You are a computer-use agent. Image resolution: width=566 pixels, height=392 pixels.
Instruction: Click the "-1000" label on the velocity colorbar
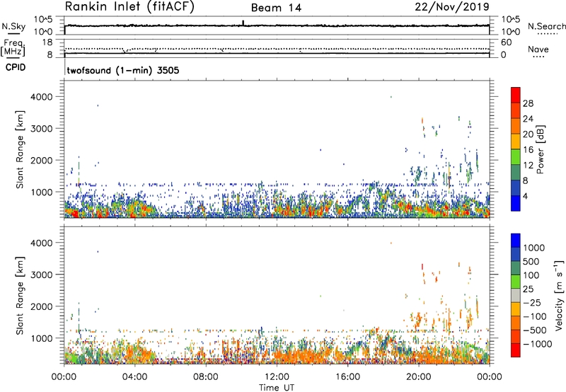coord(537,344)
